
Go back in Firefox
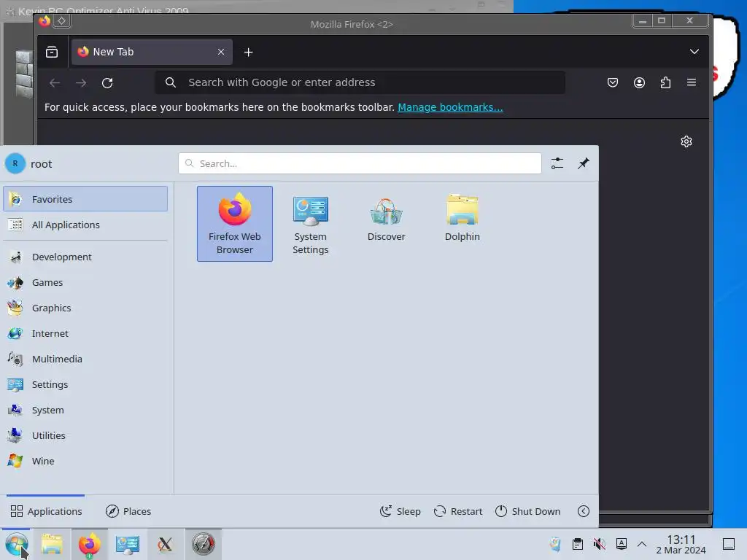(55, 83)
